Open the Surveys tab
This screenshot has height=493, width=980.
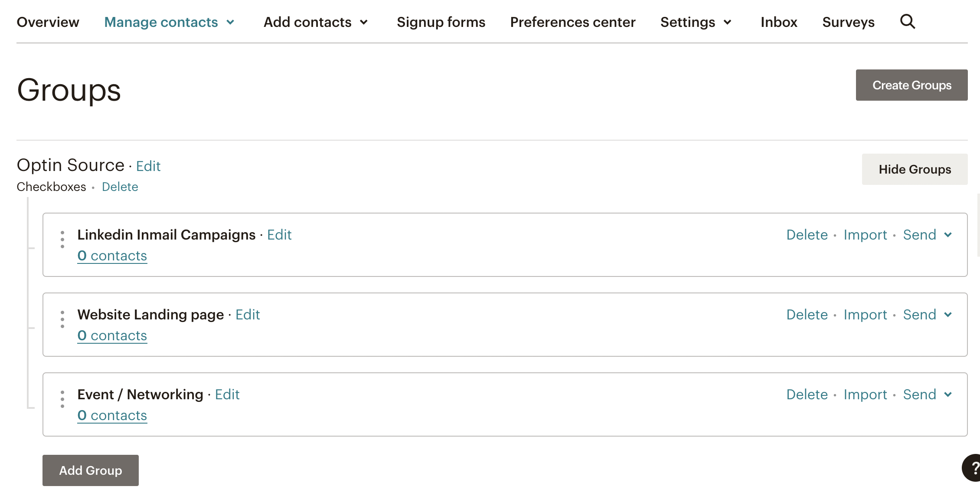click(x=848, y=22)
